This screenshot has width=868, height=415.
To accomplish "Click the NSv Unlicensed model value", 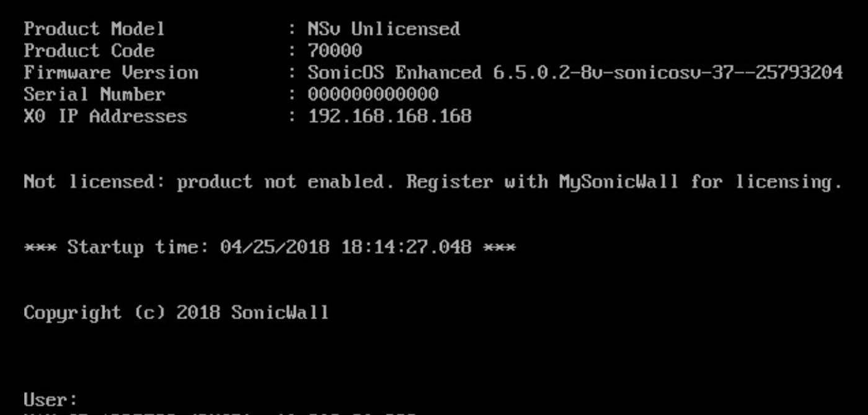I will 384,28.
